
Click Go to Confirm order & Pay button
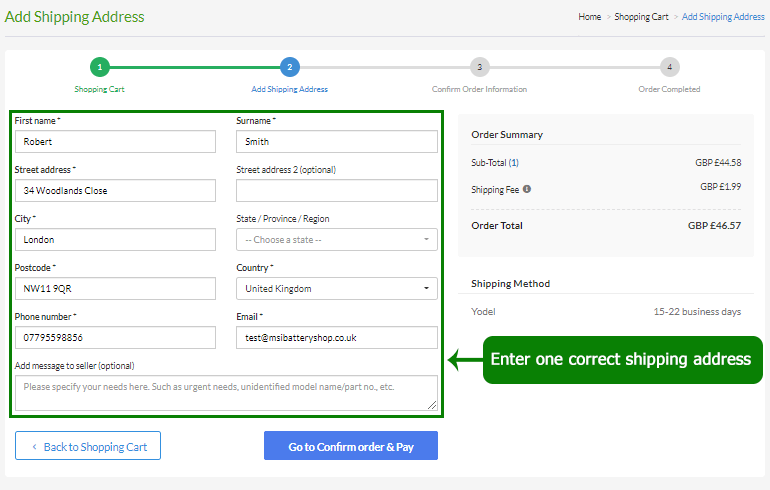click(x=351, y=446)
